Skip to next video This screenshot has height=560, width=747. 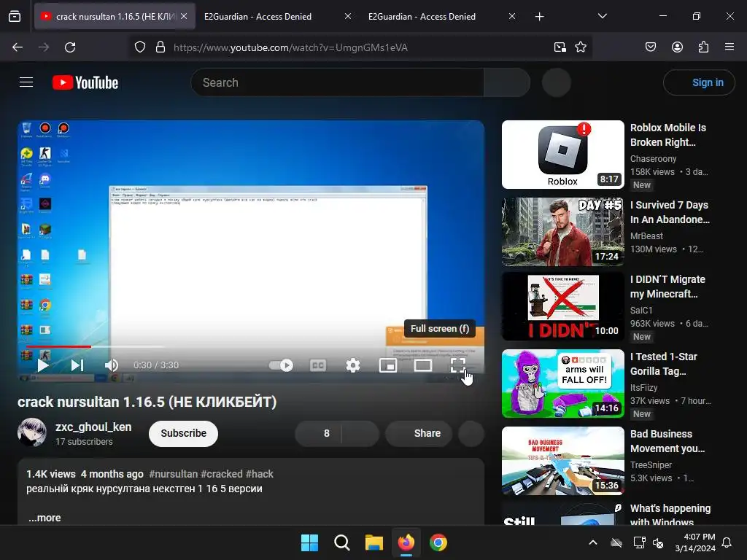(x=77, y=365)
